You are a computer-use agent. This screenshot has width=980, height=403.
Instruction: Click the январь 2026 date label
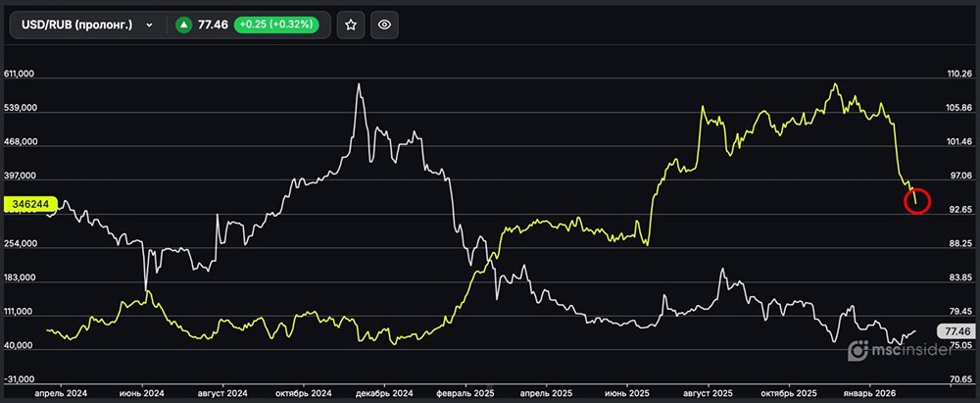pyautogui.click(x=871, y=393)
